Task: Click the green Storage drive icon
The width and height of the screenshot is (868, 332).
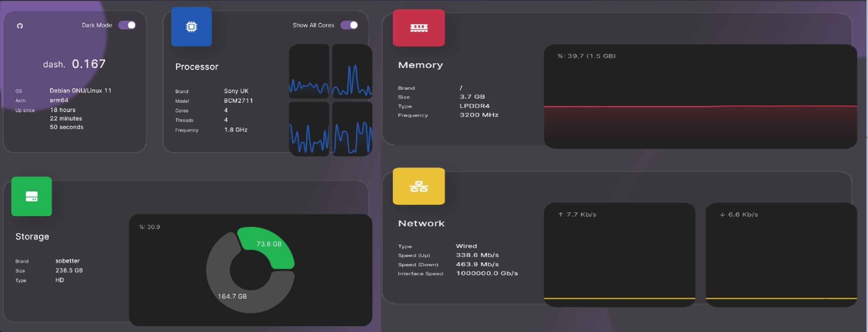Action: (x=32, y=196)
